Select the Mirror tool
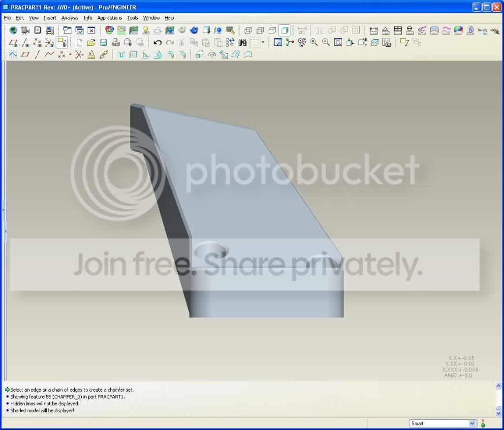 coord(212,55)
